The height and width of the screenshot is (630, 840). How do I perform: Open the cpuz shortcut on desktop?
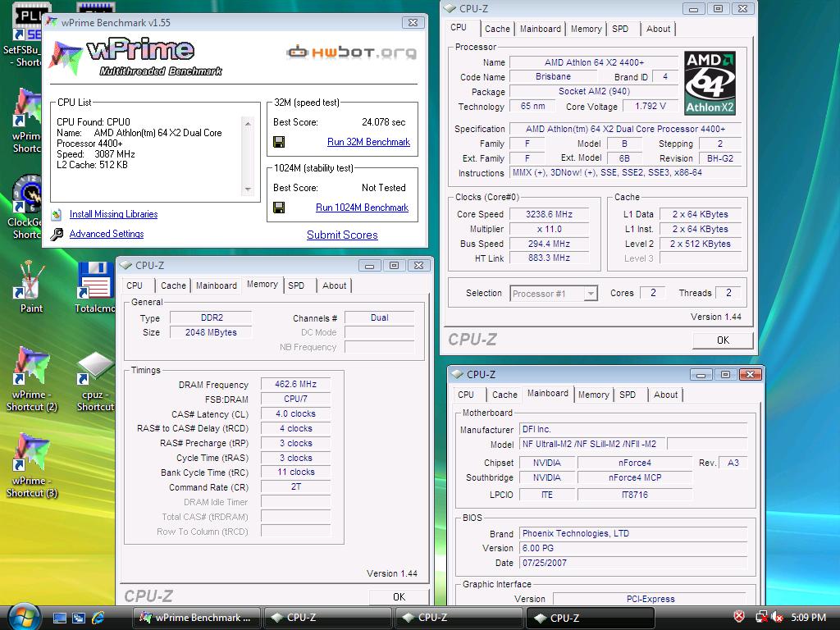coord(95,379)
